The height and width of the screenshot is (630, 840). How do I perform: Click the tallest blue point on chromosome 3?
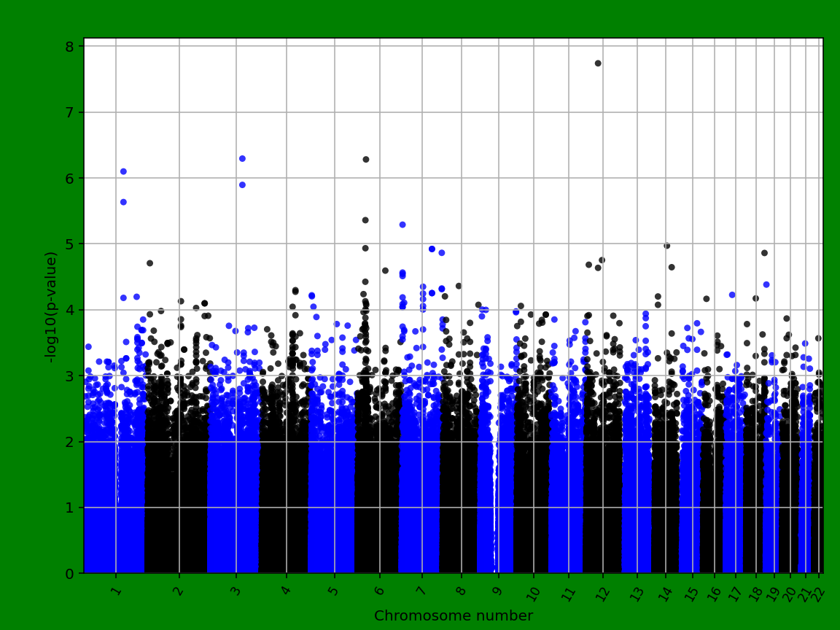(242, 157)
